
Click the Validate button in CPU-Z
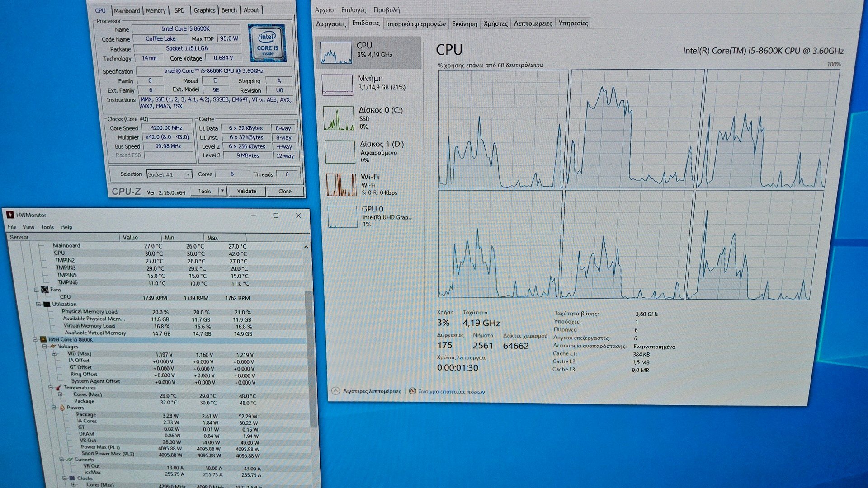click(247, 191)
